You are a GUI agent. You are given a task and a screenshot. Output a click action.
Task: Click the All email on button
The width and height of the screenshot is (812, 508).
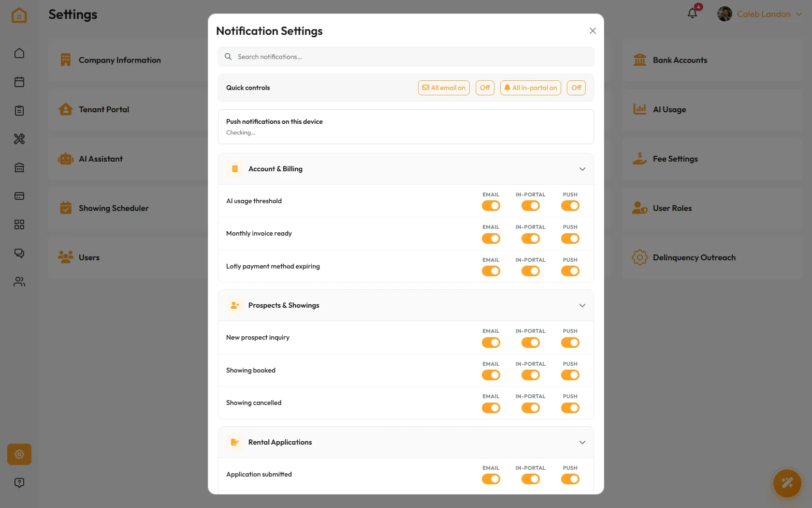click(444, 88)
